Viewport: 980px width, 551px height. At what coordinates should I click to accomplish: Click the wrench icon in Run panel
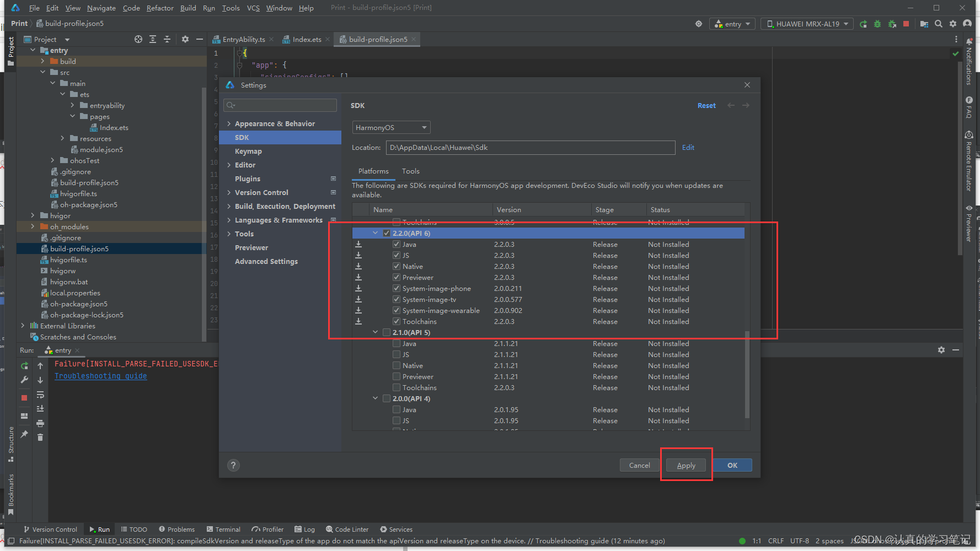[x=24, y=380]
